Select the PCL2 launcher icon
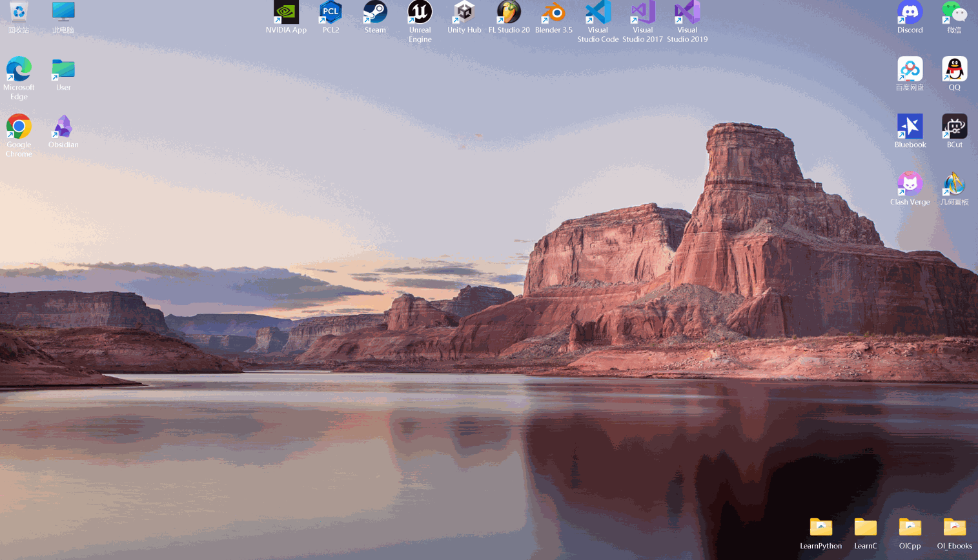This screenshot has height=560, width=978. coord(331,13)
